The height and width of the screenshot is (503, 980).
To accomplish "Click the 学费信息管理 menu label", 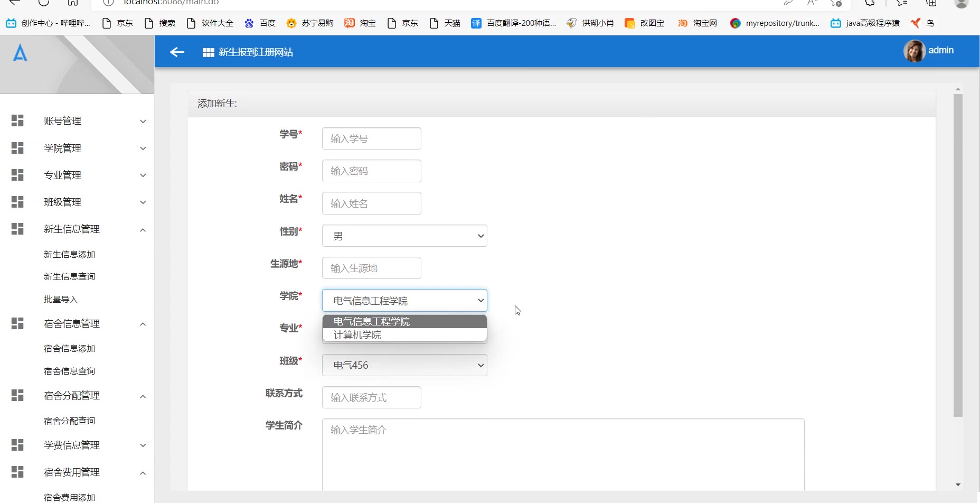I will pyautogui.click(x=72, y=445).
